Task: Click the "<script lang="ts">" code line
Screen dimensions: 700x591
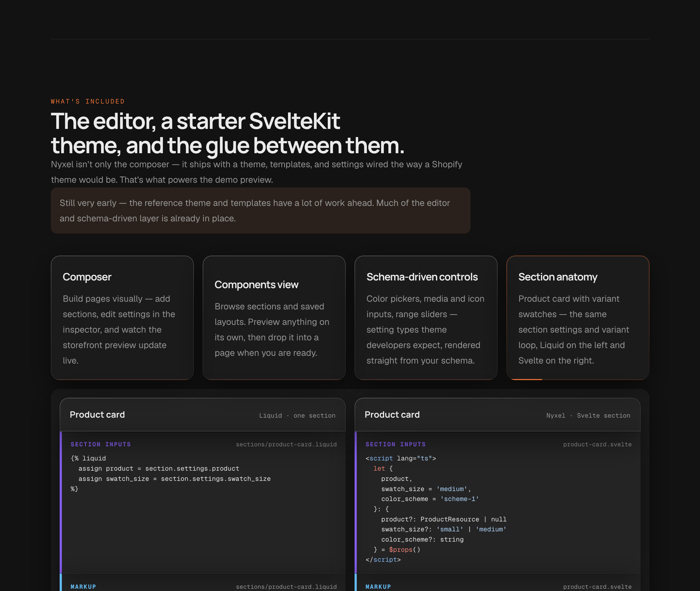Action: tap(401, 458)
